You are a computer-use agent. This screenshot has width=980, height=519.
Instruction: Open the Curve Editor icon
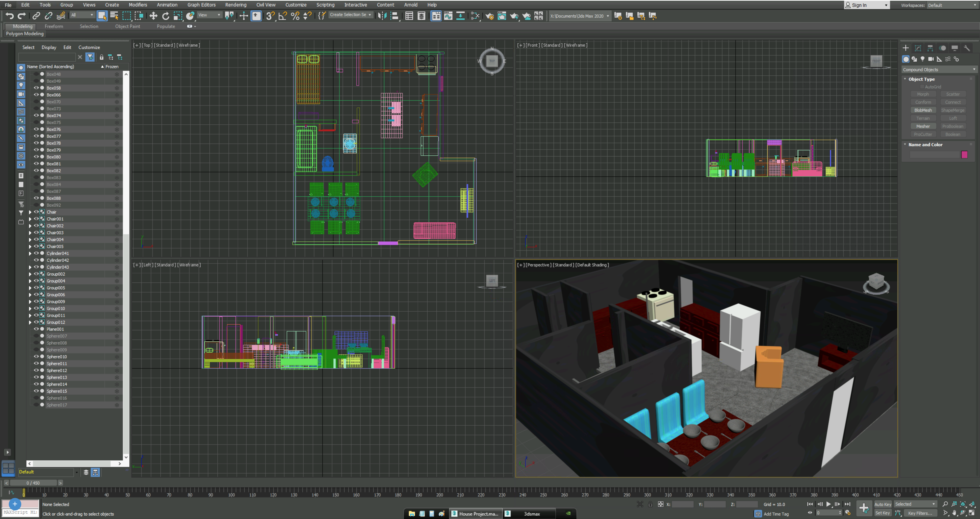[448, 16]
